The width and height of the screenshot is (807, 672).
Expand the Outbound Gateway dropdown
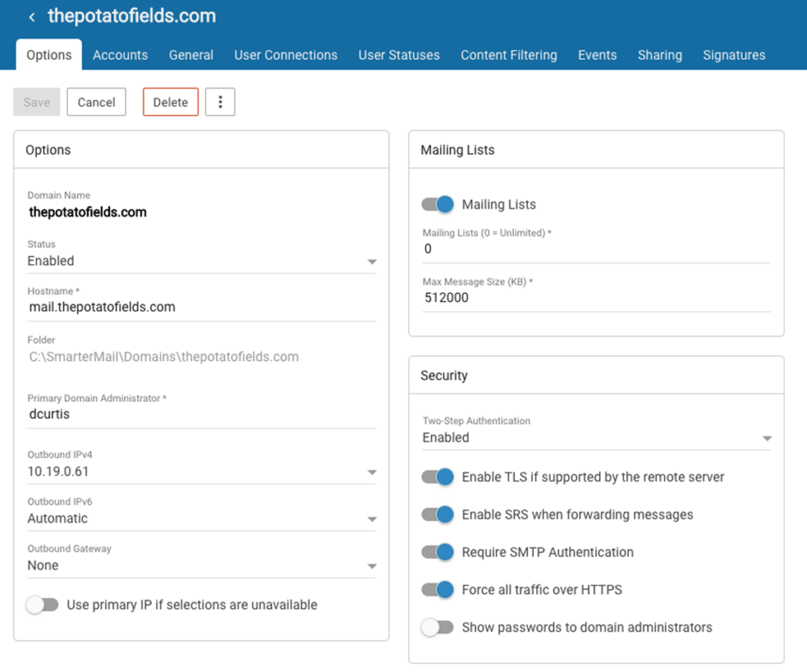[x=201, y=566]
